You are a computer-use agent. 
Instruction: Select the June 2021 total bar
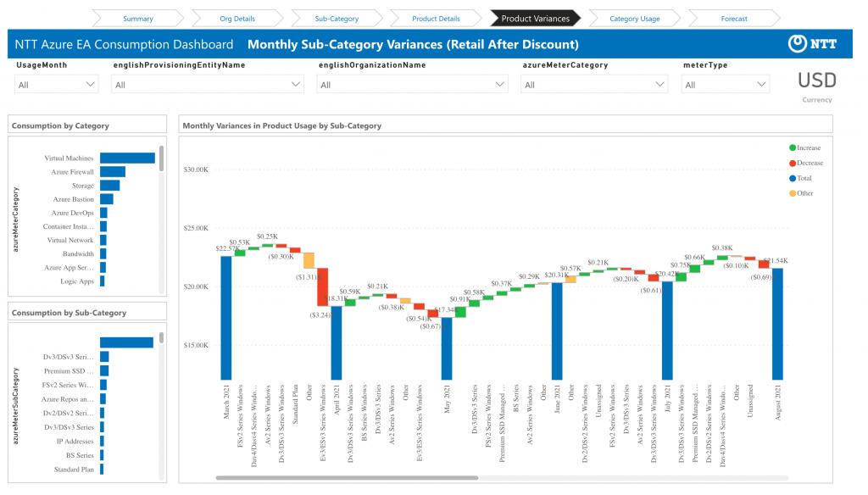(557, 331)
